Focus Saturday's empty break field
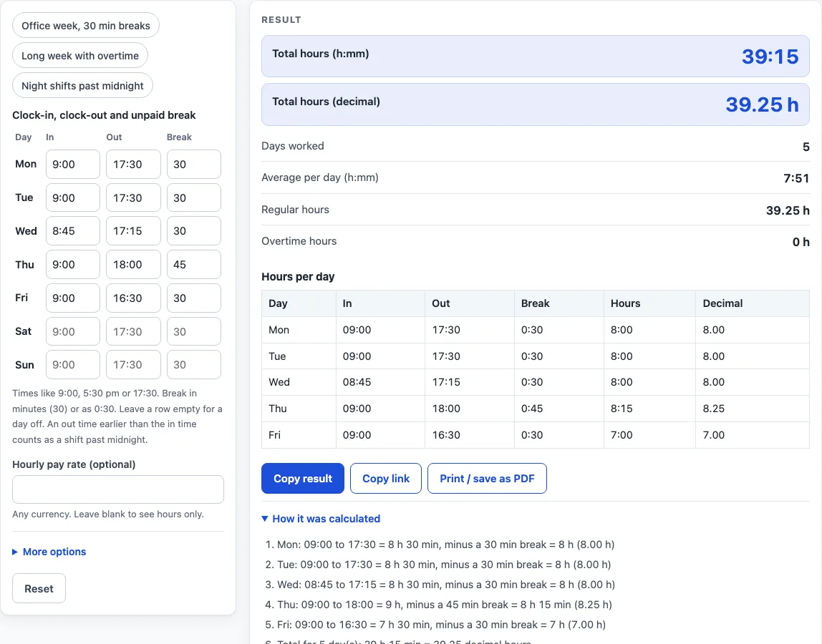The image size is (822, 644). [194, 331]
